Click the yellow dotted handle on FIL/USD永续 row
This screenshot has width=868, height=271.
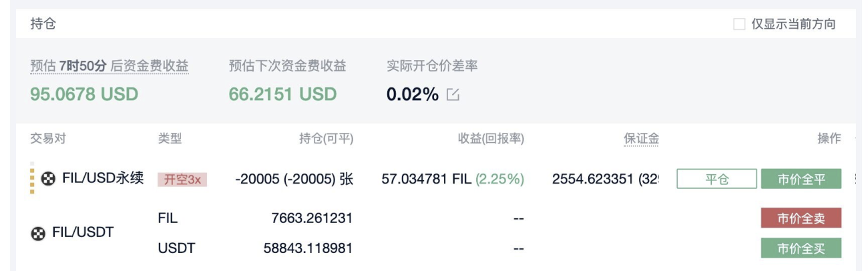coord(32,178)
